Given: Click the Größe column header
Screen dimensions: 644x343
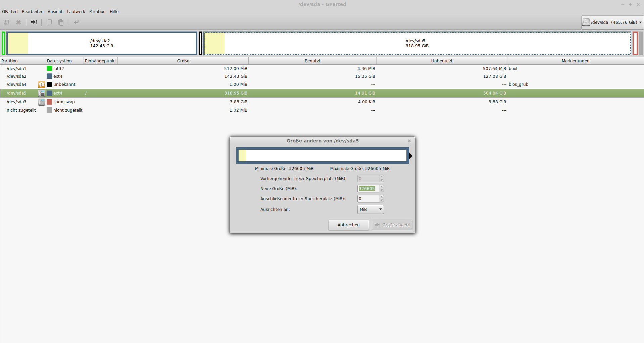Looking at the screenshot, I should [x=183, y=61].
